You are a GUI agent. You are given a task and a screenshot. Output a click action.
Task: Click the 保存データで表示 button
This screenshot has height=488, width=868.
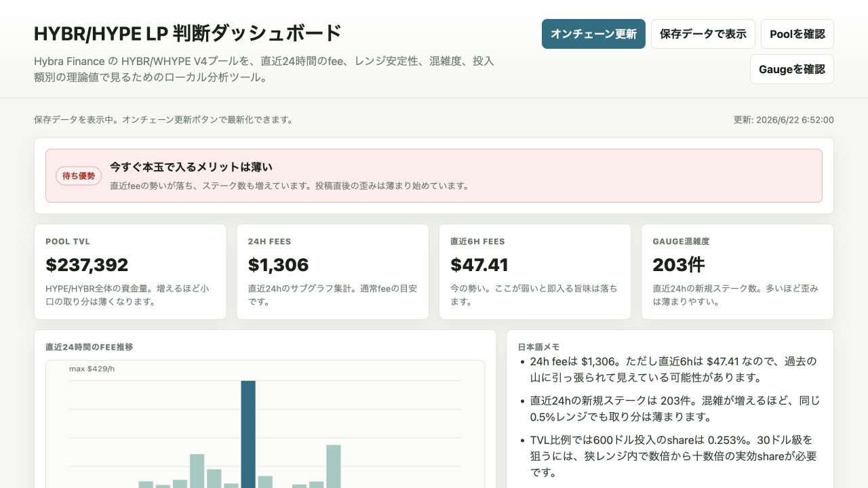(703, 34)
